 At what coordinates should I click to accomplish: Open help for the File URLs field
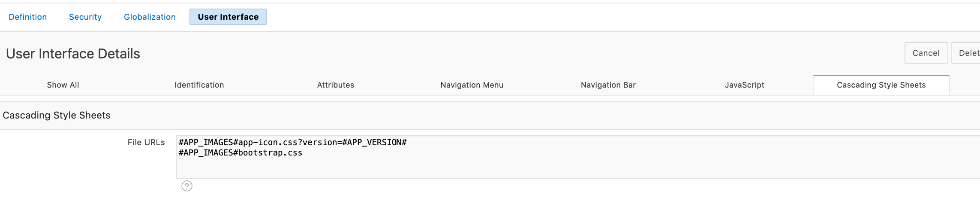[187, 186]
